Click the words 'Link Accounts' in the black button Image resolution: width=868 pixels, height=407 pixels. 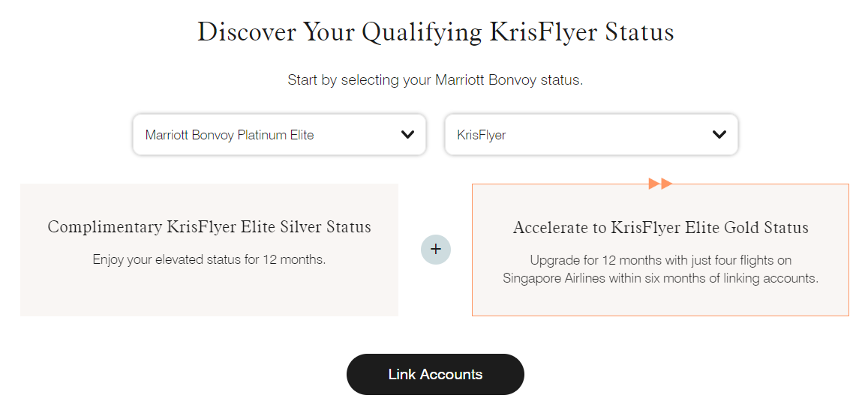pyautogui.click(x=435, y=374)
